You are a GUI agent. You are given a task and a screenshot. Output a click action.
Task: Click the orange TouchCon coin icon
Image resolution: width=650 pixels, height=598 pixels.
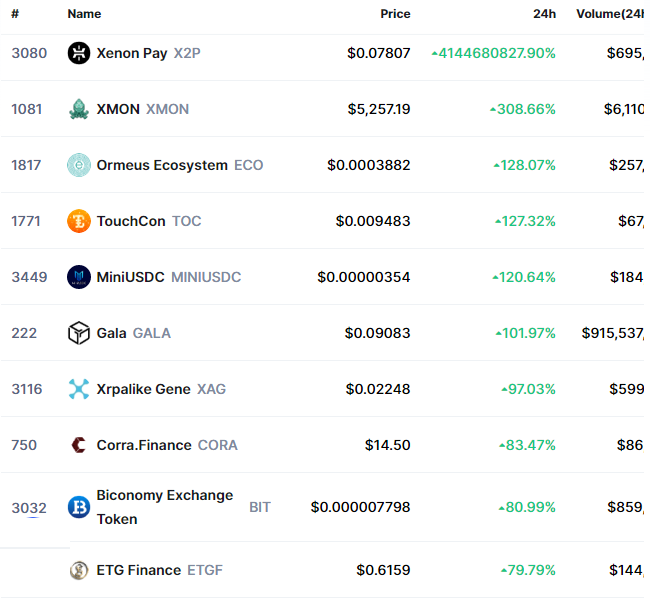click(x=79, y=221)
